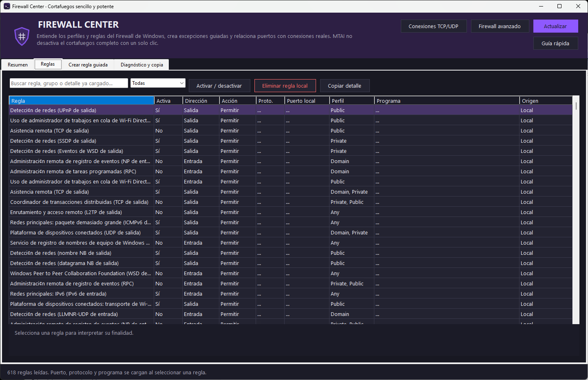Expand the Todas filter dropdown
This screenshot has width=588, height=380.
click(158, 83)
